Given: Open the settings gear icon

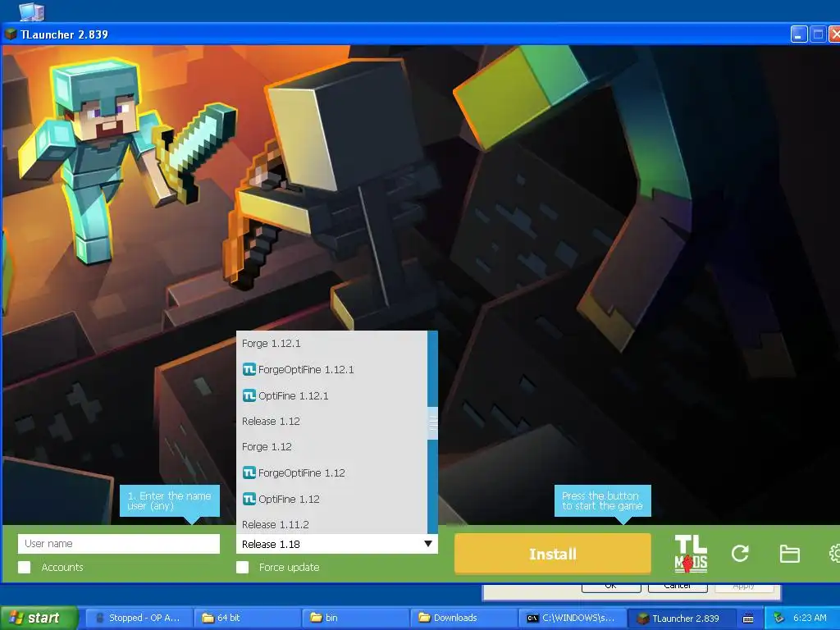Looking at the screenshot, I should pos(834,554).
